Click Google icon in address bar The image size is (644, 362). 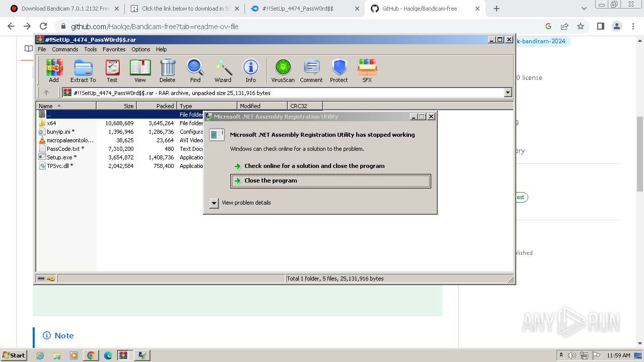(x=548, y=26)
